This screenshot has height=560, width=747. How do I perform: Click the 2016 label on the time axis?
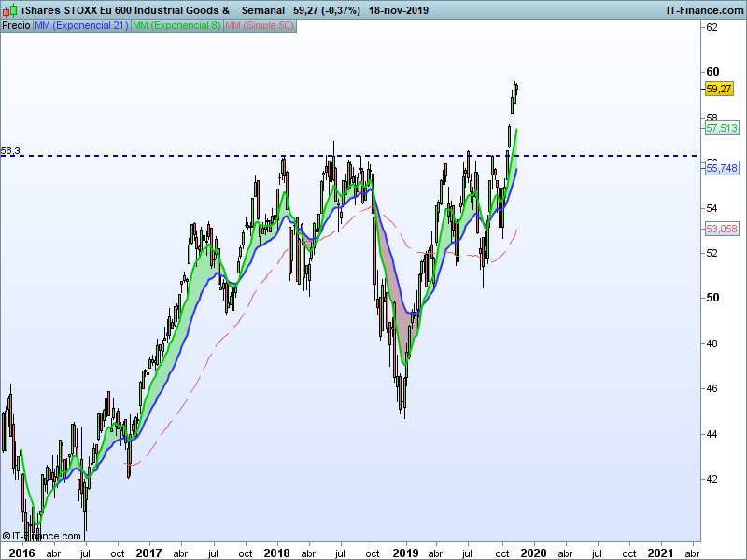[x=22, y=553]
